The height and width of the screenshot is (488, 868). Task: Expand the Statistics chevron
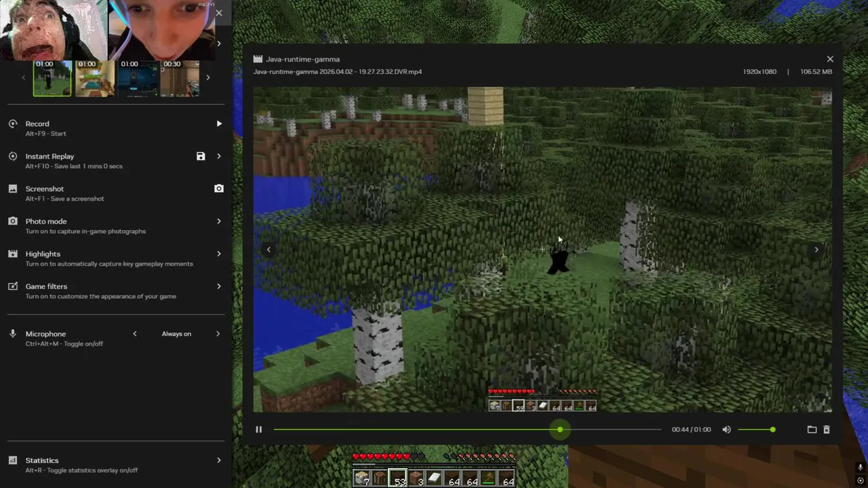tap(219, 460)
